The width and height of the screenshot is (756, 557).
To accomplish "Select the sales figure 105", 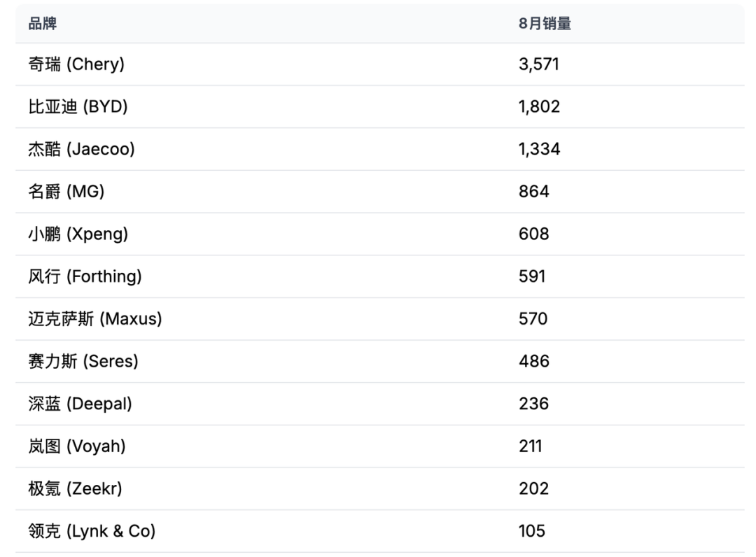I will point(532,531).
